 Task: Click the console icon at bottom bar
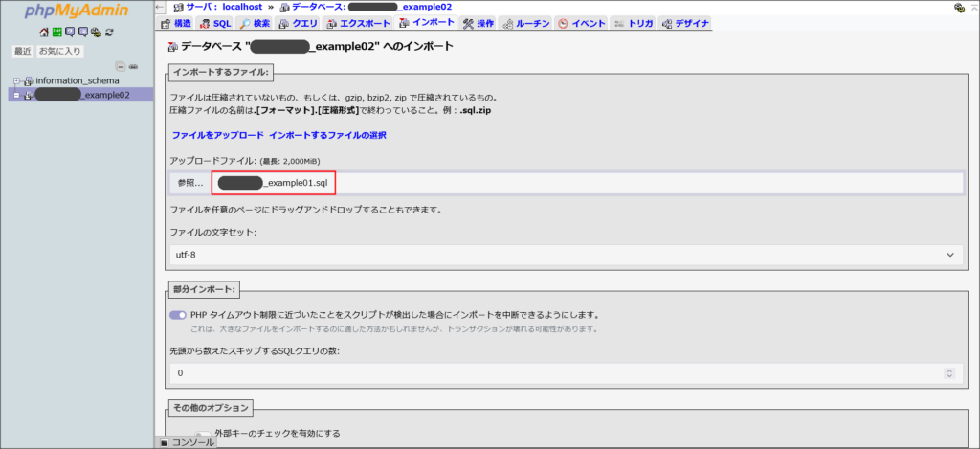tap(164, 442)
